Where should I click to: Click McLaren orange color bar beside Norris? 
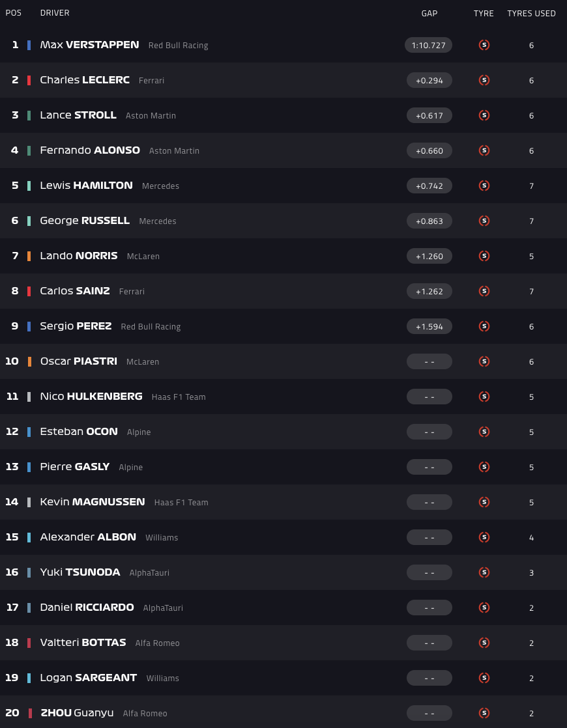pos(29,256)
